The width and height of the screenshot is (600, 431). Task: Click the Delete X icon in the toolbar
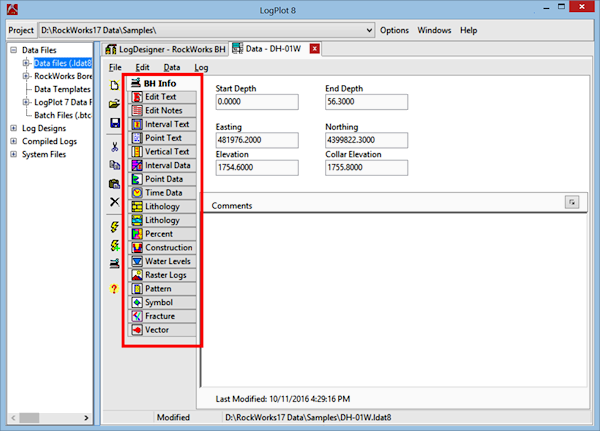(x=115, y=202)
